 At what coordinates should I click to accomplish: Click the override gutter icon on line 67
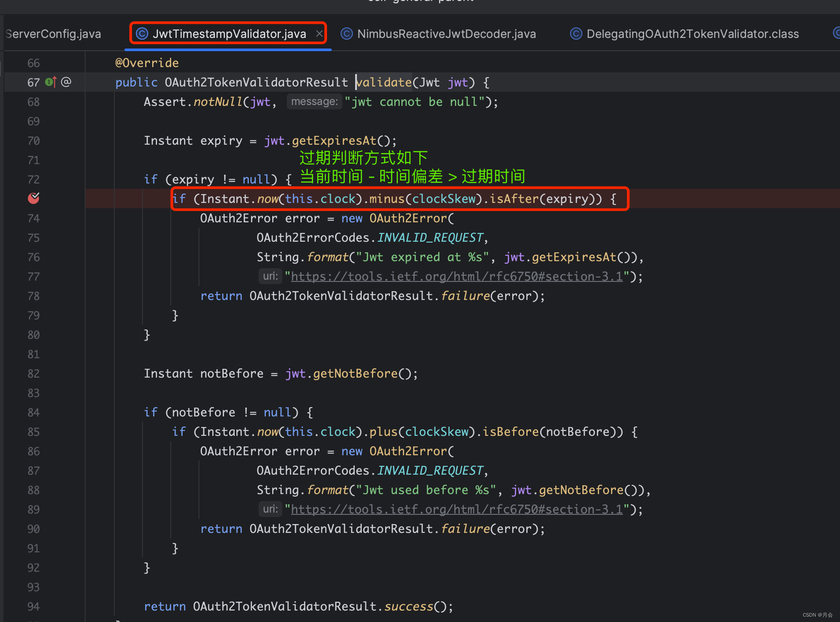(51, 82)
